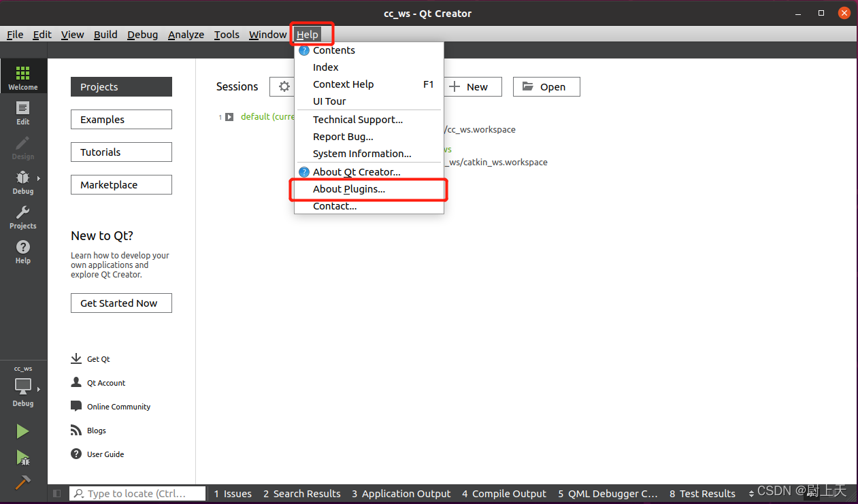Click the catkin_ws.workspace project path
This screenshot has height=504, width=858.
click(495, 162)
